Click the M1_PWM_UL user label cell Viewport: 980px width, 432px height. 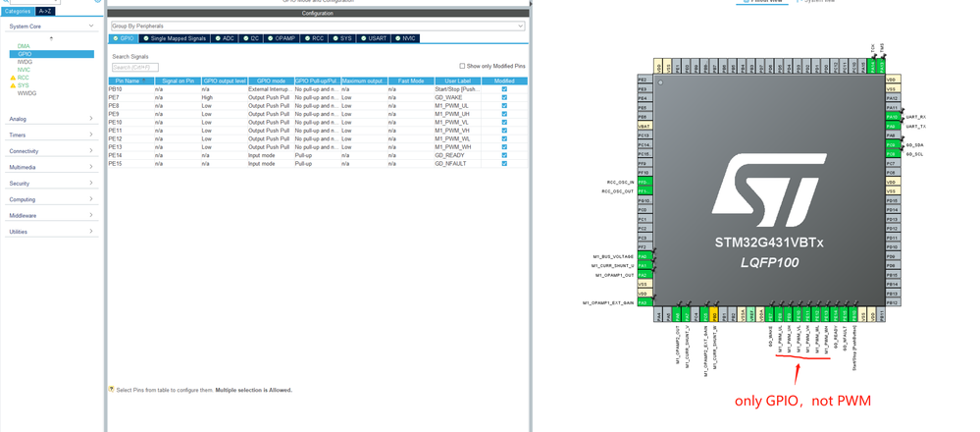[x=457, y=106]
